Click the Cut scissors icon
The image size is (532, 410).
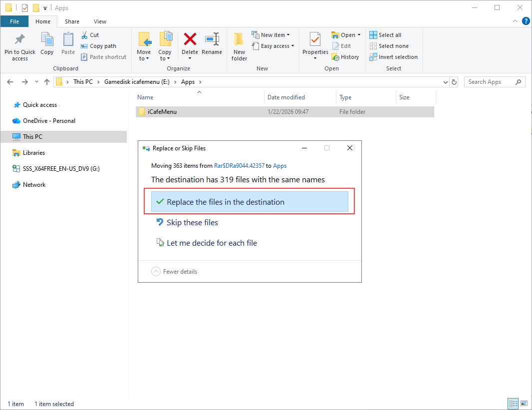(84, 35)
